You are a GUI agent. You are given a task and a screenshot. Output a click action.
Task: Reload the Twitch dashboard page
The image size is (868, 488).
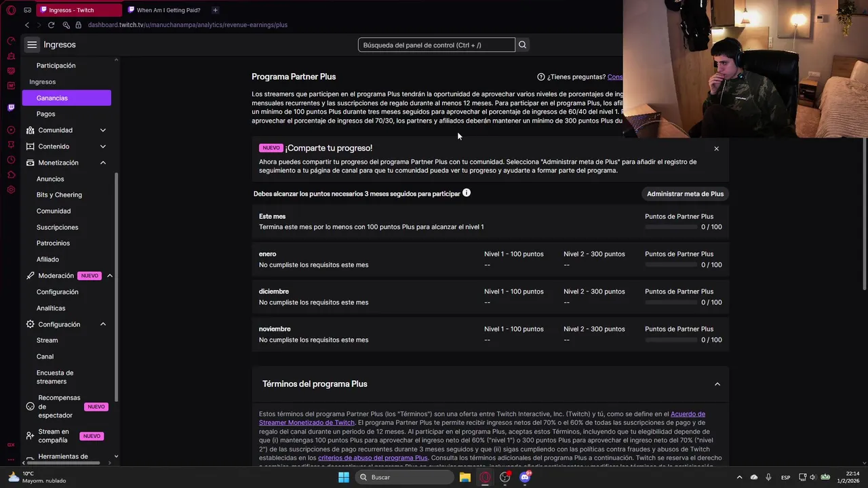(51, 25)
